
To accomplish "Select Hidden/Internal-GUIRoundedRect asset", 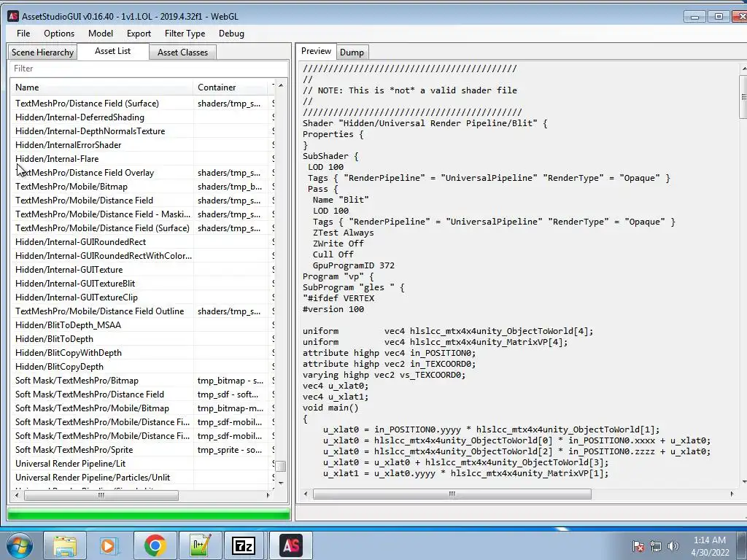I will (142, 242).
